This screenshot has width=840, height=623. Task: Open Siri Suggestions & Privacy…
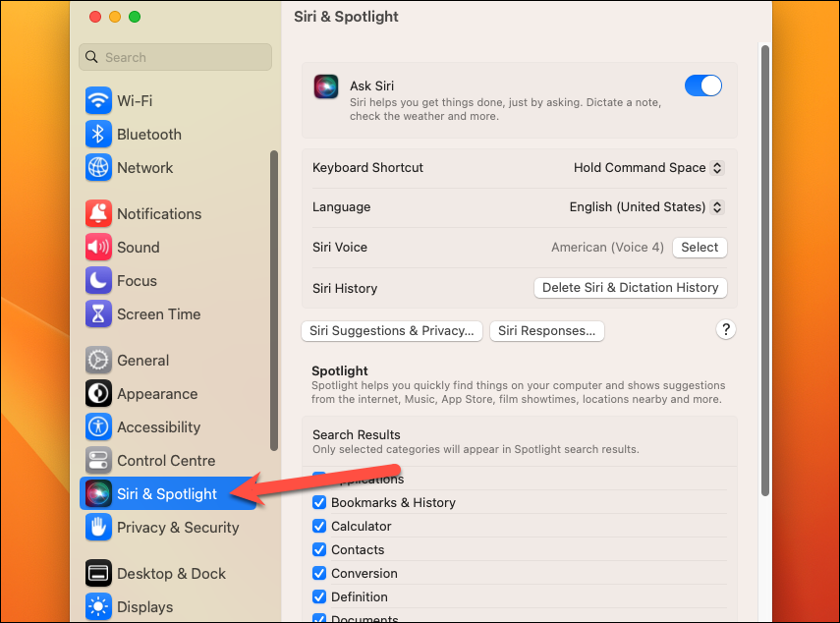coord(392,330)
